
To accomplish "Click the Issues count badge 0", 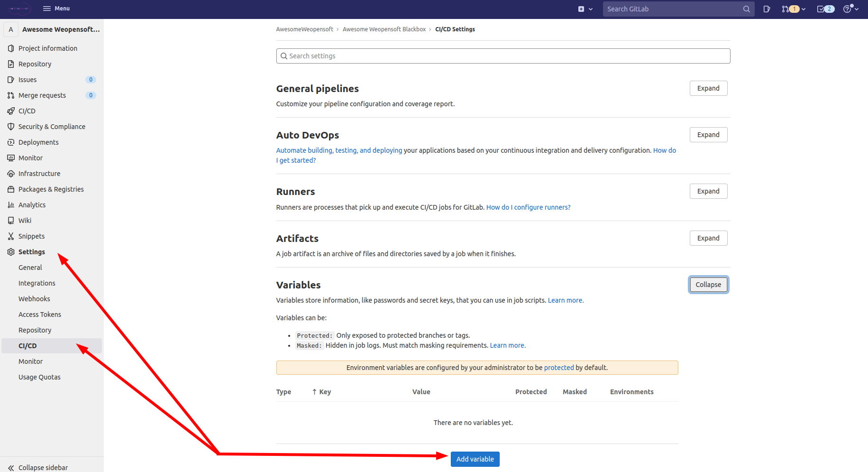I will (91, 80).
